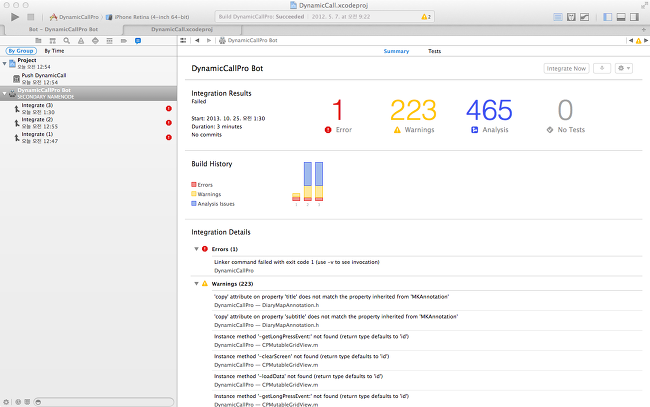Click the yellow warning icon in the jump bar

[638, 41]
